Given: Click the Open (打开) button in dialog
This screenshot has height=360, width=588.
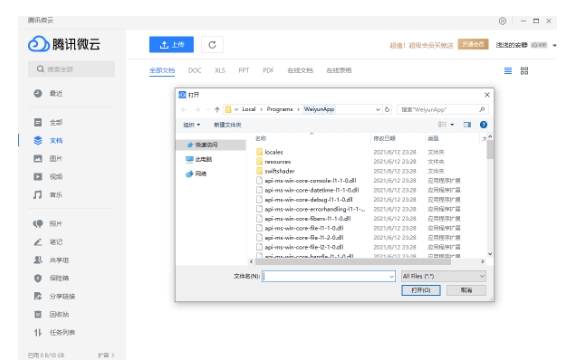Looking at the screenshot, I should (421, 290).
